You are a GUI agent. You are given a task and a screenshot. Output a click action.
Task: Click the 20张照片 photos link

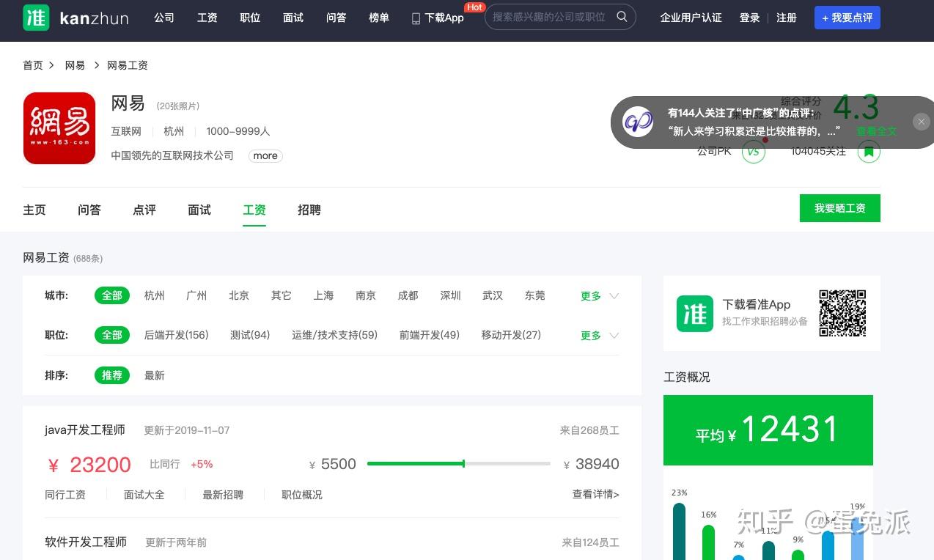[x=178, y=106]
